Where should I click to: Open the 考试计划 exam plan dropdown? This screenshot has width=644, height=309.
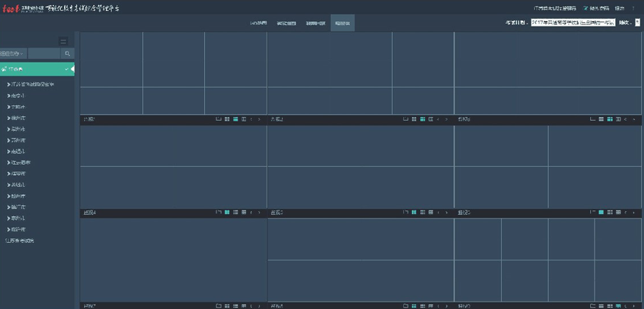pos(573,23)
